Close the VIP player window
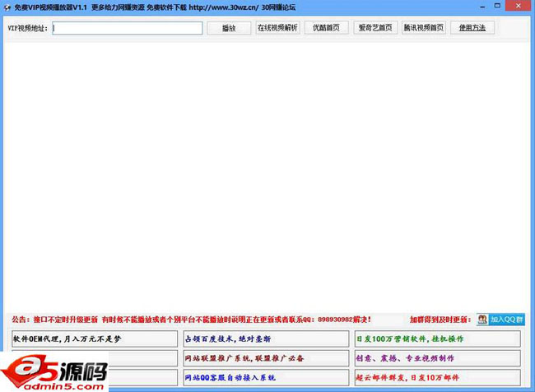Screen dimensions: 535x392 click(x=519, y=6)
